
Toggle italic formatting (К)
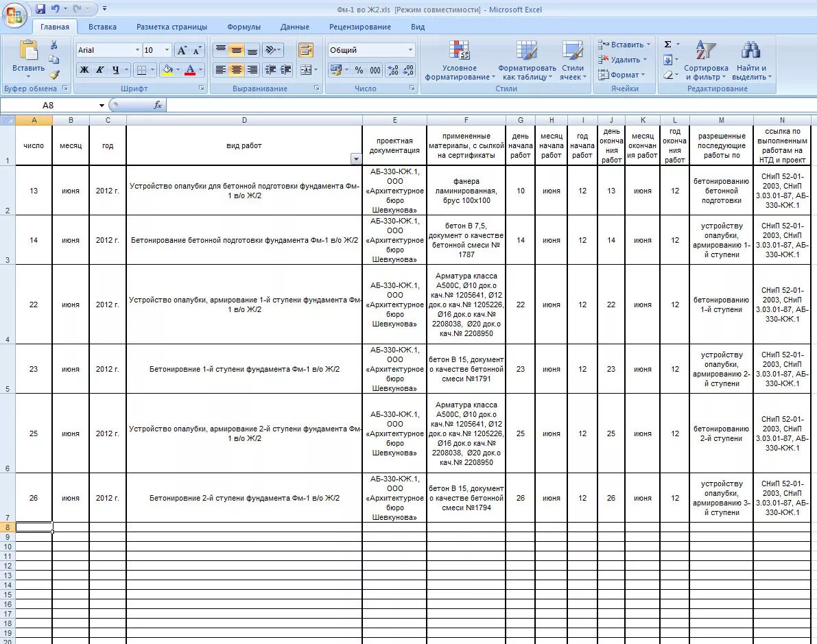pos(99,69)
